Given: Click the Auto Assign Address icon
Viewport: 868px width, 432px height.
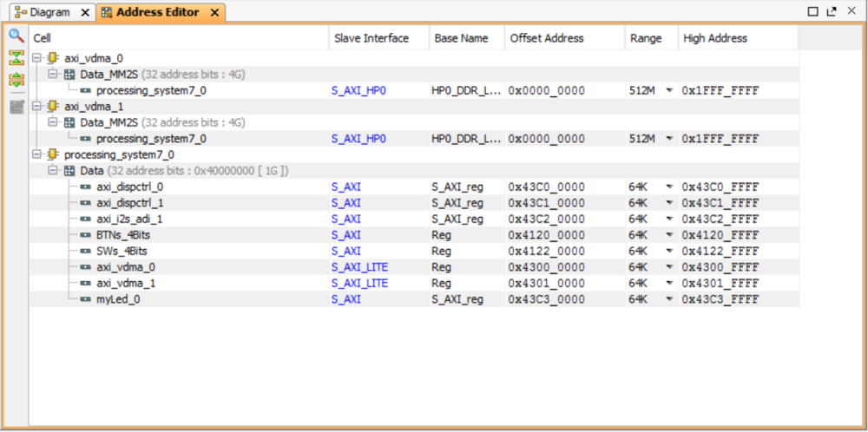Looking at the screenshot, I should tap(16, 106).
